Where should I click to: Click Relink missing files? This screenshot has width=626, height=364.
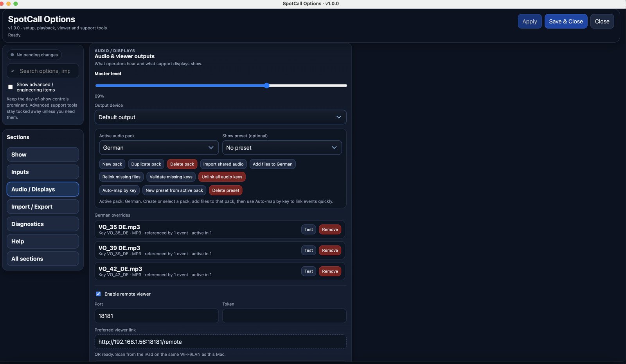point(121,177)
